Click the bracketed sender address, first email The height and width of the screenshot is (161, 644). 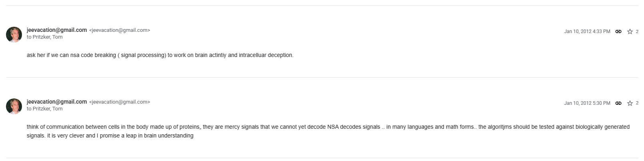tap(120, 30)
